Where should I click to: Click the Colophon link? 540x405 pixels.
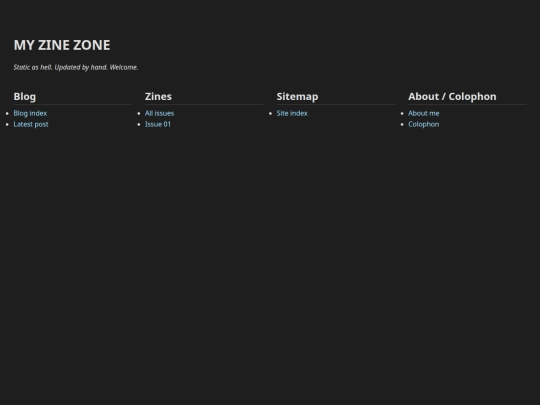click(x=424, y=124)
